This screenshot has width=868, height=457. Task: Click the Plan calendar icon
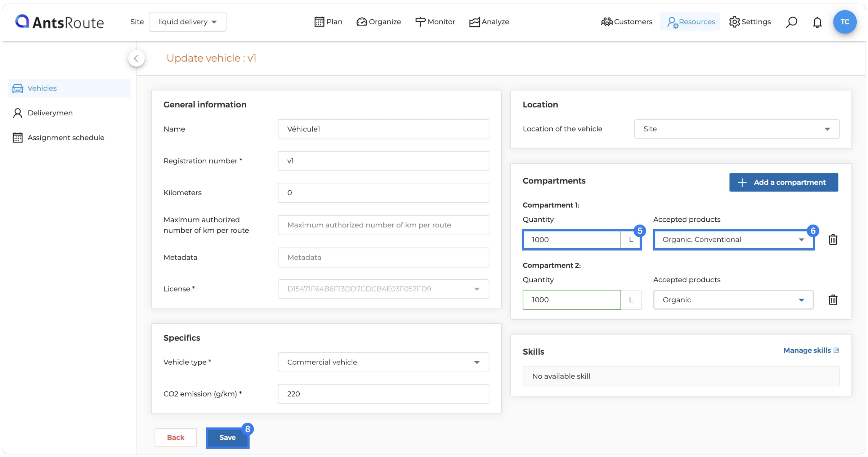[x=319, y=22]
